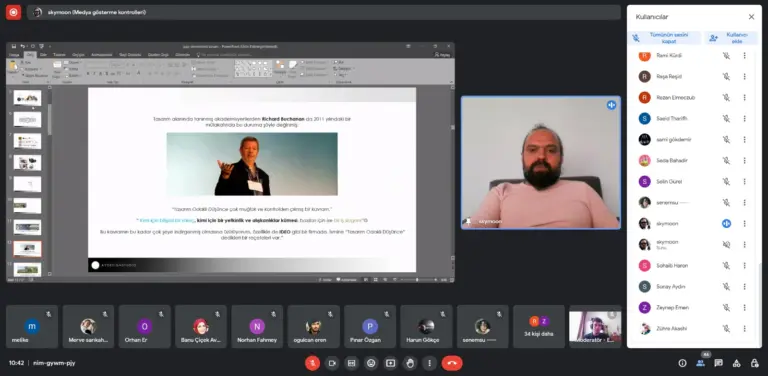The width and height of the screenshot is (768, 376).
Task: Open more options for Sohaib Haron
Action: [744, 265]
